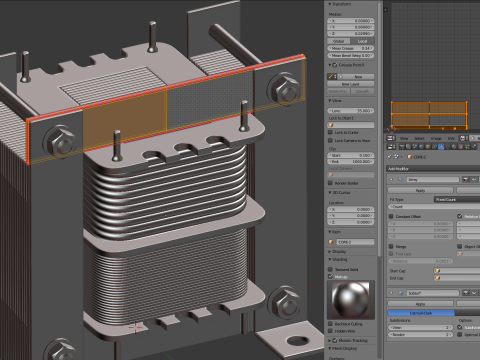Screen dimensions: 480x360
Task: Click UV editor image browse icon
Action: pyautogui.click(x=463, y=138)
